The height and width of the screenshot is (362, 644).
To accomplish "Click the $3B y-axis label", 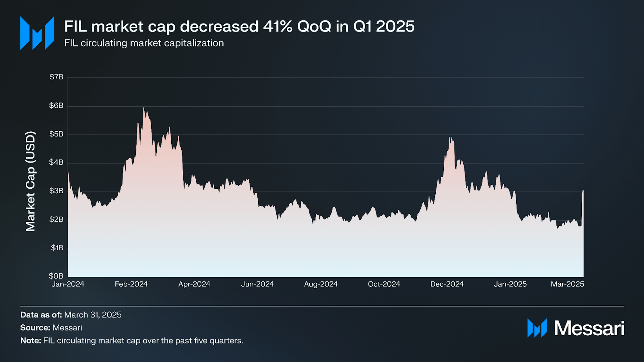I will tap(57, 191).
